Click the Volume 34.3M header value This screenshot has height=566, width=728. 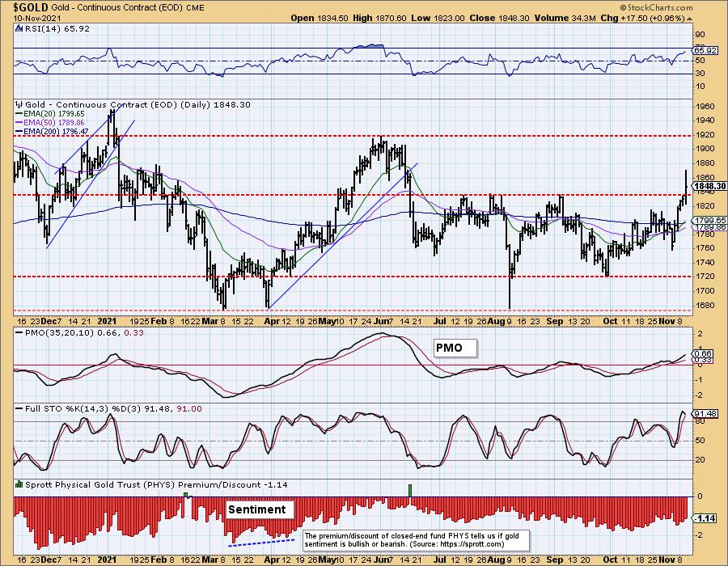pos(565,18)
